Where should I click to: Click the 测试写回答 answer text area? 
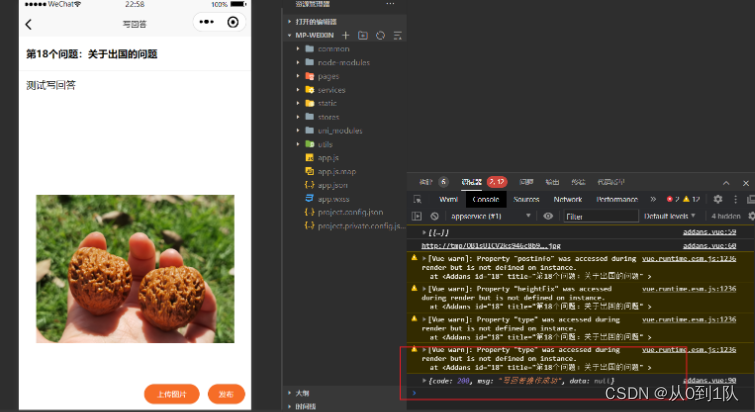[51, 85]
